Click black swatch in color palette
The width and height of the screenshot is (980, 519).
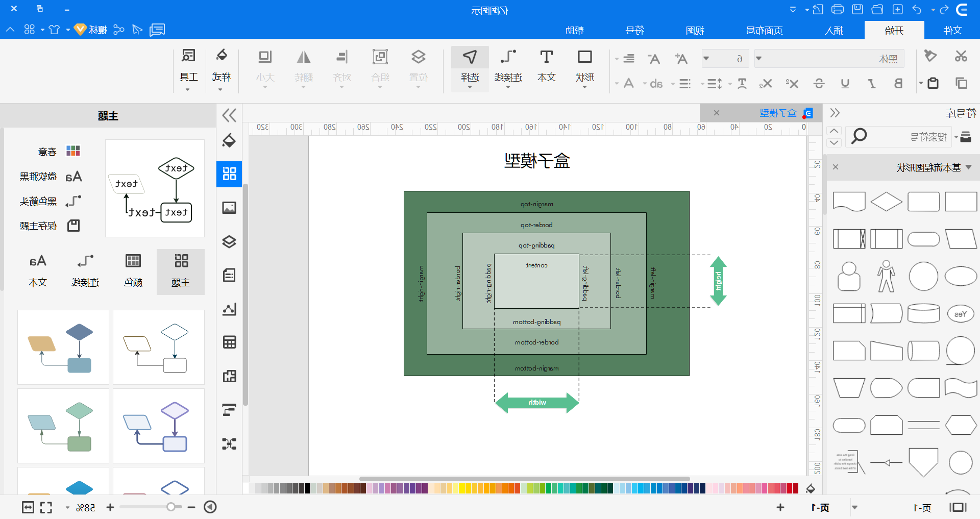307,488
